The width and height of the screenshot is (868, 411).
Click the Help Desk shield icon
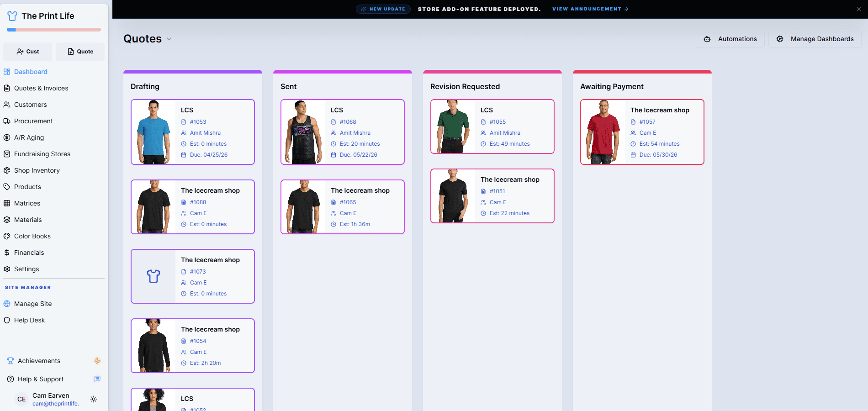click(x=7, y=320)
